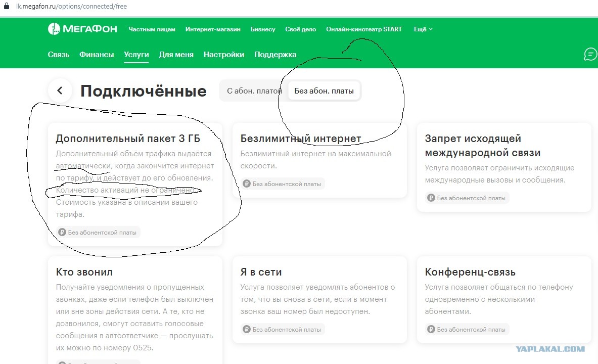The width and height of the screenshot is (598, 364).
Task: Click ruble icon in Безлимитный интернет card
Action: [x=247, y=184]
